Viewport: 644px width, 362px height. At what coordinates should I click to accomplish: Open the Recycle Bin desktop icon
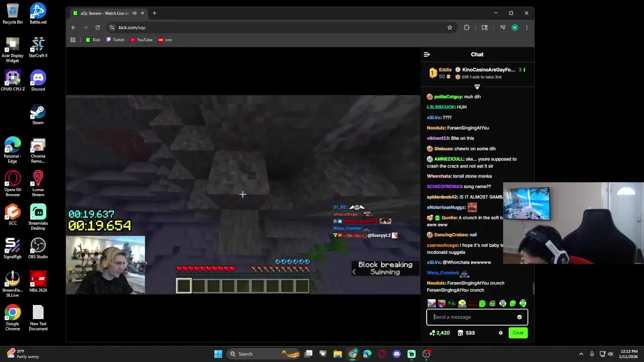pos(13,14)
